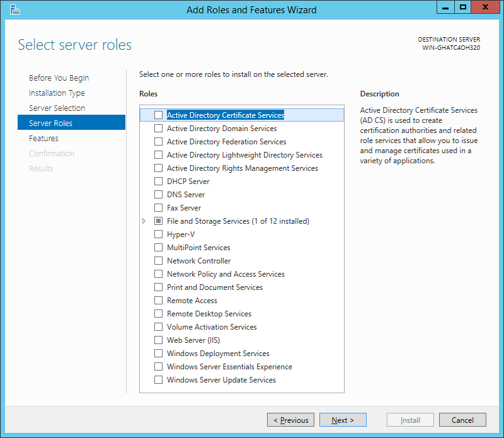Toggle File and Storage Services checkbox

click(159, 221)
